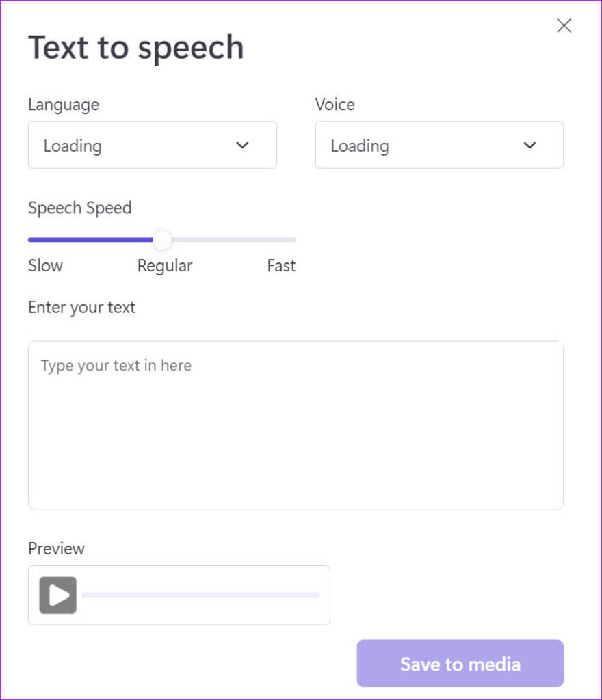The width and height of the screenshot is (602, 700).
Task: Open the Voice dropdown
Action: (x=439, y=145)
